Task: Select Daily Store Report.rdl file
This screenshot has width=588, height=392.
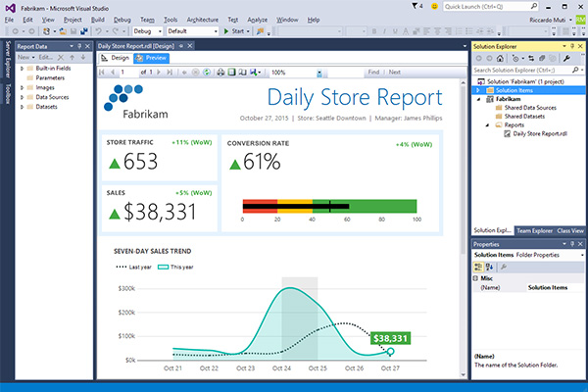Action: pyautogui.click(x=540, y=133)
